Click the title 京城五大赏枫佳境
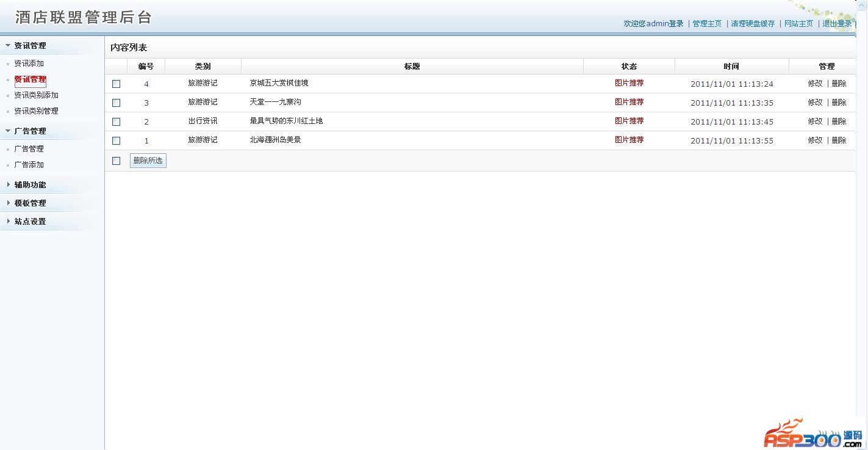Viewport: 868px width, 450px height. point(279,83)
